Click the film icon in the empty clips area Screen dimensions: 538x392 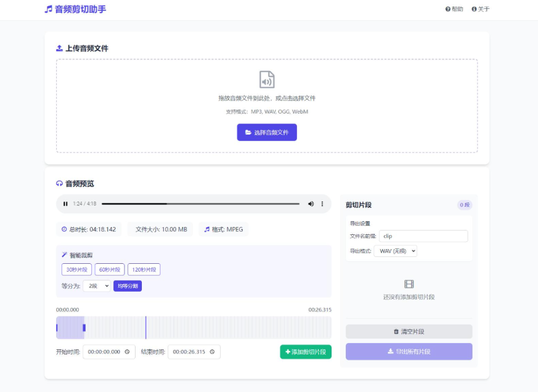408,284
